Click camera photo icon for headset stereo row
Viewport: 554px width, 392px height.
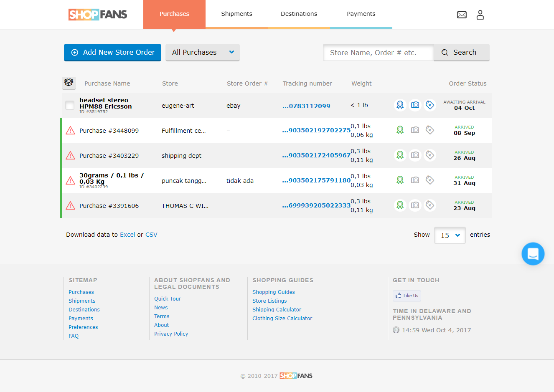coord(415,105)
